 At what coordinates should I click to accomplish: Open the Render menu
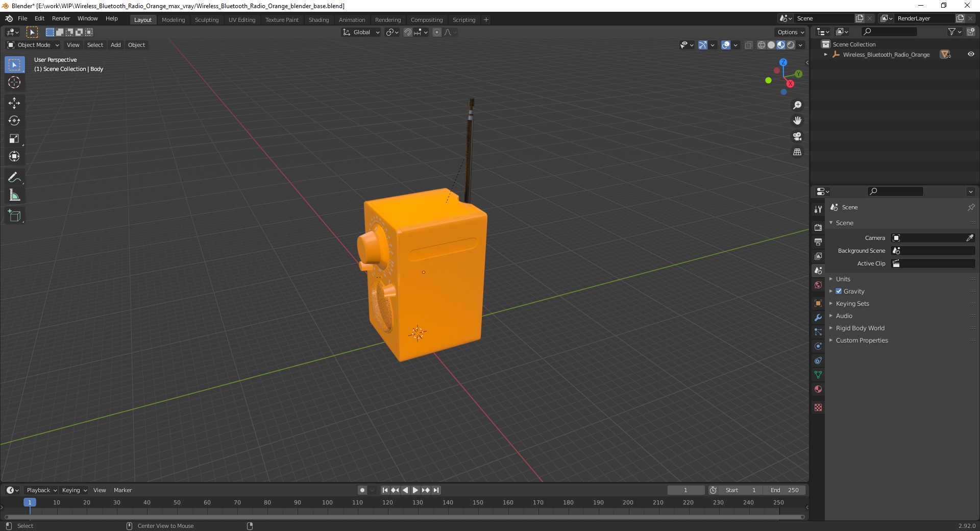61,18
